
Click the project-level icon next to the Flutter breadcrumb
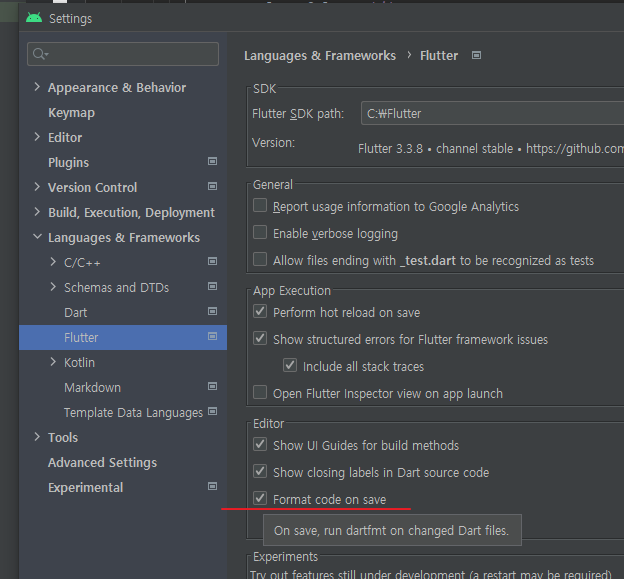[476, 55]
